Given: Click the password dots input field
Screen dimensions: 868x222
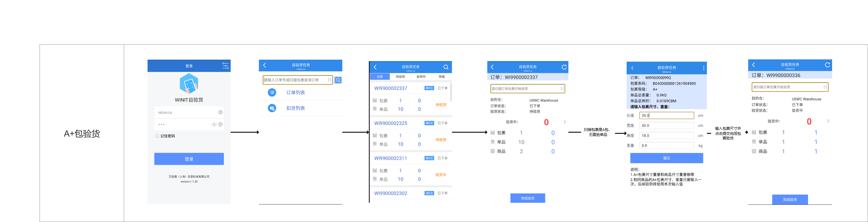Looking at the screenshot, I should (x=189, y=124).
